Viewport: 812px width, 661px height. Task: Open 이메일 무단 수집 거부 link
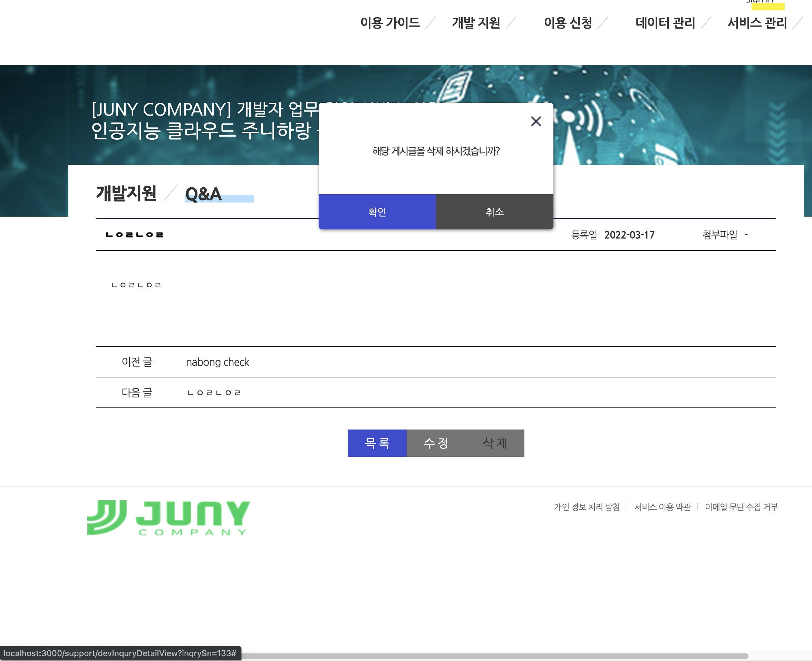pyautogui.click(x=741, y=507)
